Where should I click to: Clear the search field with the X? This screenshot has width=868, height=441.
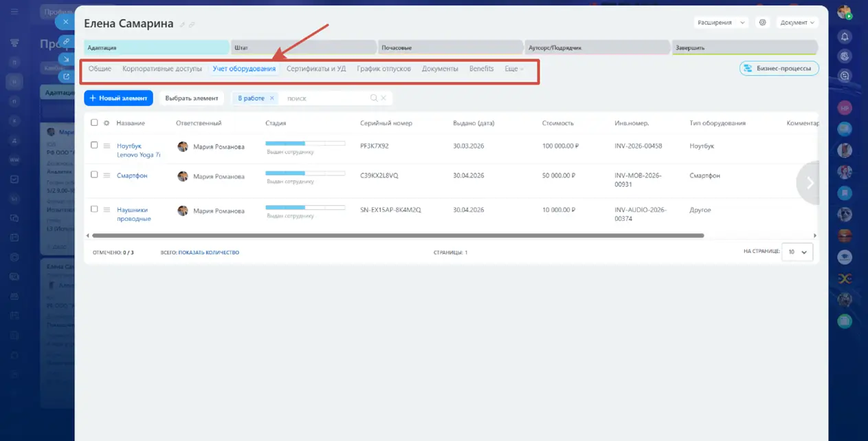click(383, 98)
